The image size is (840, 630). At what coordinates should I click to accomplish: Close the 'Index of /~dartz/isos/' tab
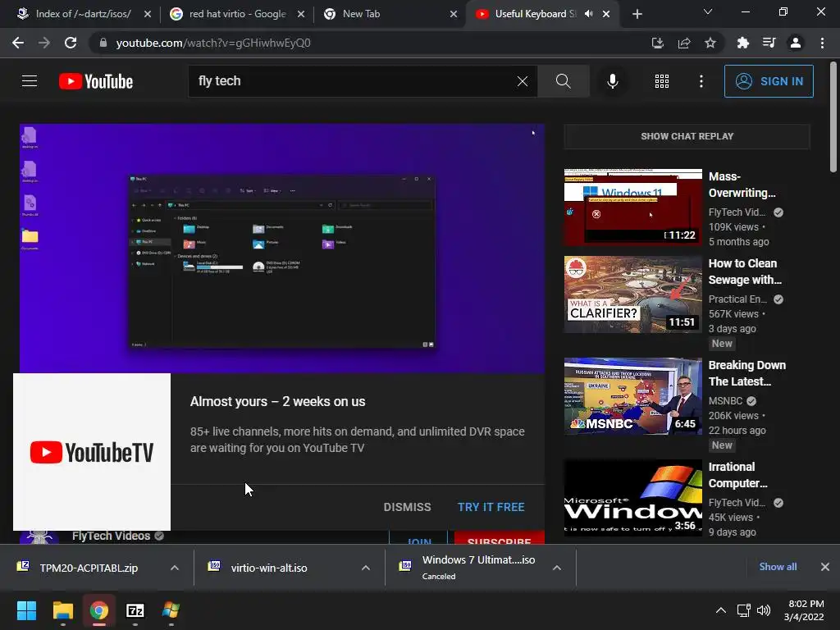click(x=148, y=14)
